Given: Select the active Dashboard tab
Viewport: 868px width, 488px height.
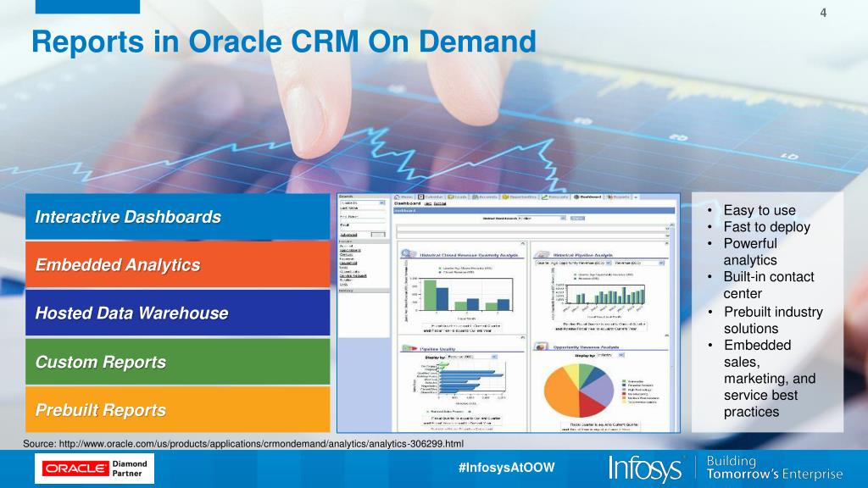Looking at the screenshot, I should [587, 197].
